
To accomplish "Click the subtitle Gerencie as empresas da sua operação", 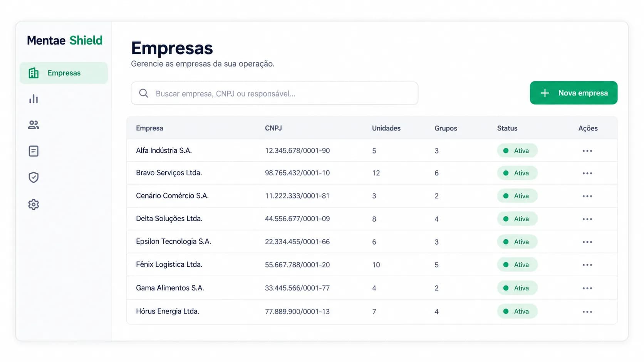I will [203, 64].
